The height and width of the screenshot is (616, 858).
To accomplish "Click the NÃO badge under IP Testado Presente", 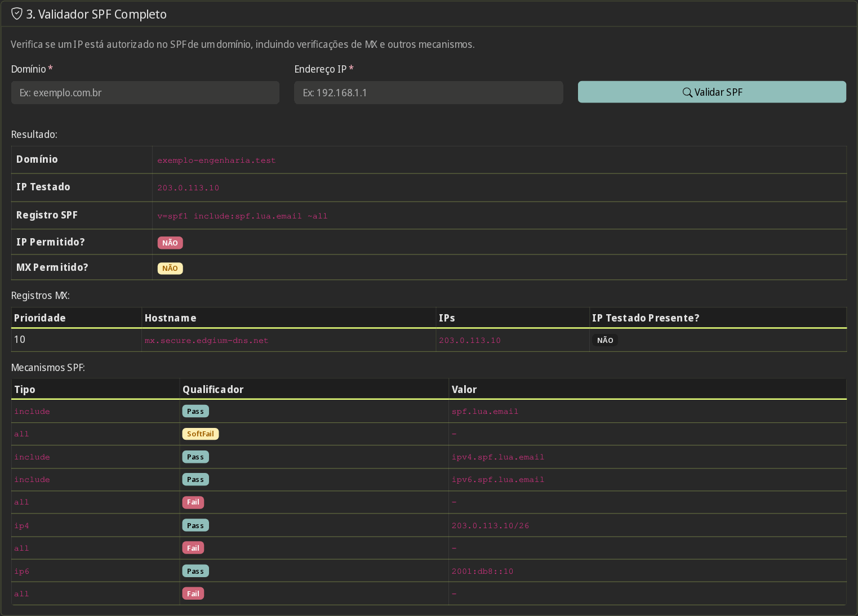I will pyautogui.click(x=605, y=340).
